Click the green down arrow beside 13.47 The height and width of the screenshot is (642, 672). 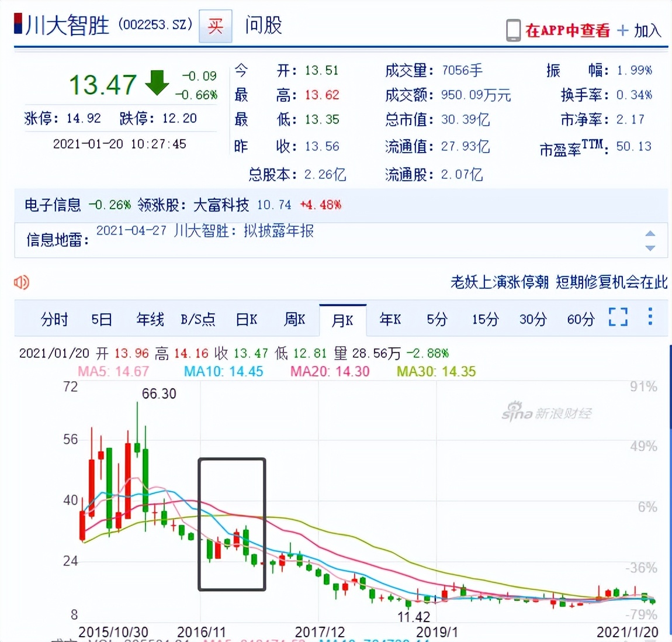click(157, 84)
